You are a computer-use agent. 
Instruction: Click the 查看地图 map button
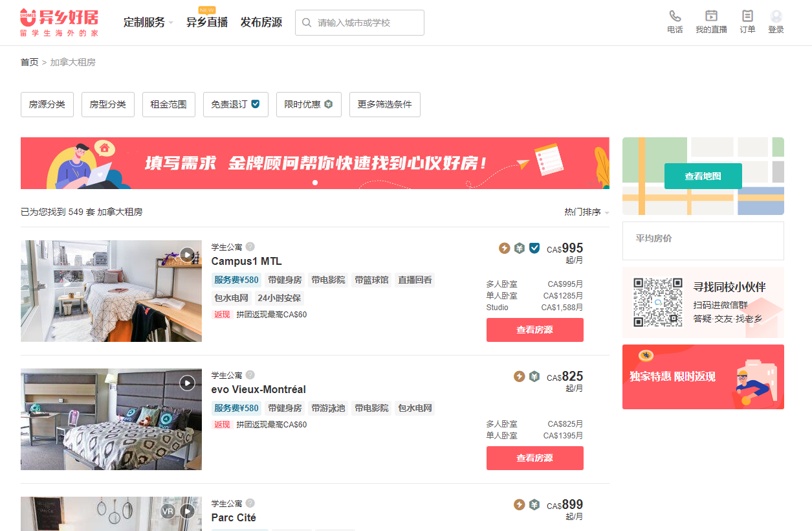click(703, 175)
